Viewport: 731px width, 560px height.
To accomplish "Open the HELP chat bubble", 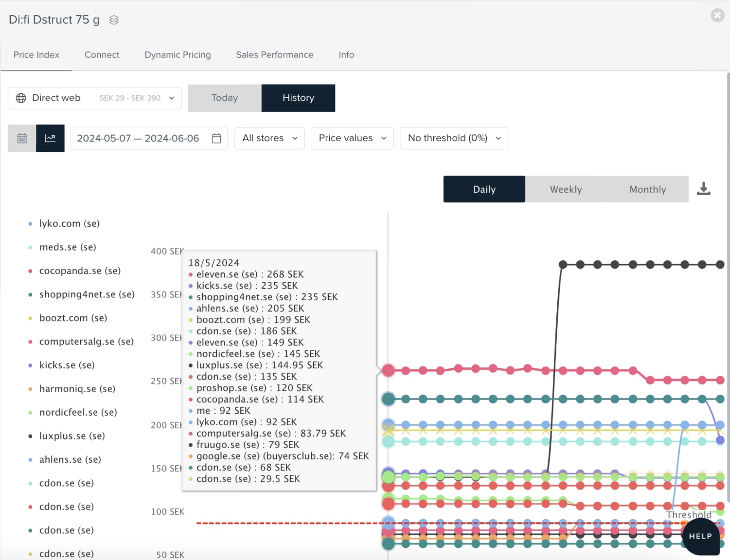I will click(x=700, y=536).
